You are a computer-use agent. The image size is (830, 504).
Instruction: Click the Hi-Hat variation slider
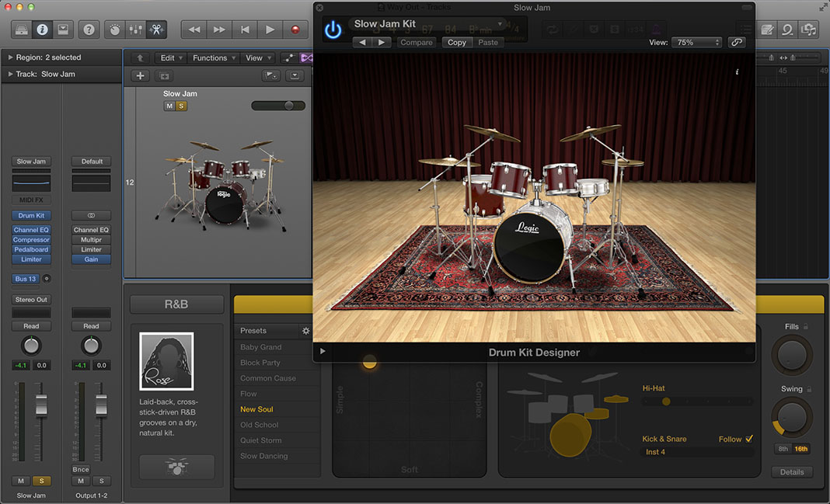tap(697, 401)
